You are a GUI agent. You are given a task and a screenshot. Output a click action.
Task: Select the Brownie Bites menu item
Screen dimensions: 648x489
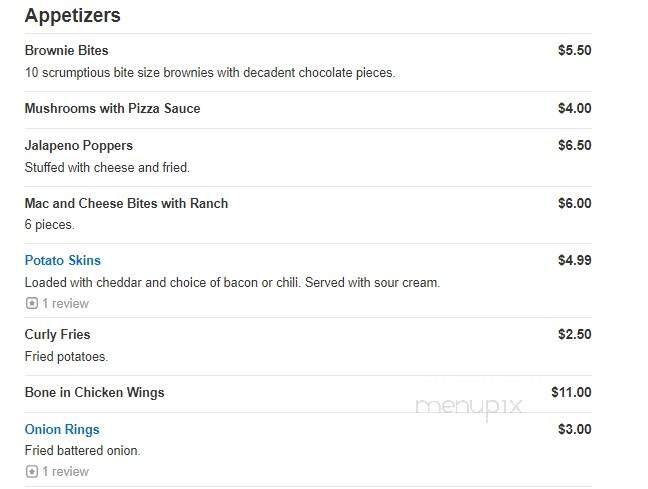click(x=66, y=50)
